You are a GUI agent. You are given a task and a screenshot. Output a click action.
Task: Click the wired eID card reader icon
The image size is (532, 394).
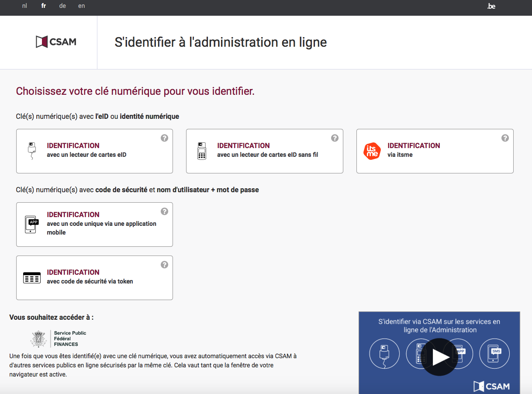coord(31,151)
